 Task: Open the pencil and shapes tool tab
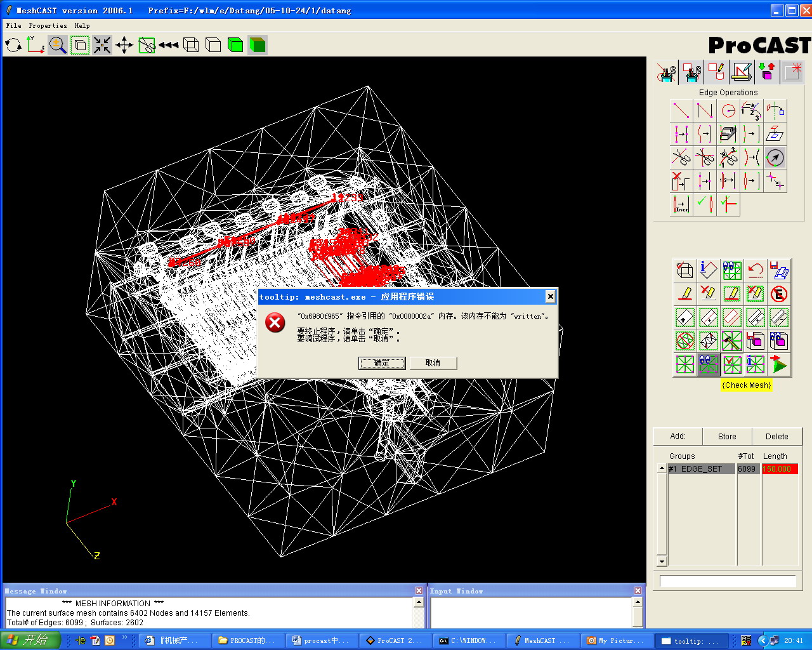(717, 72)
